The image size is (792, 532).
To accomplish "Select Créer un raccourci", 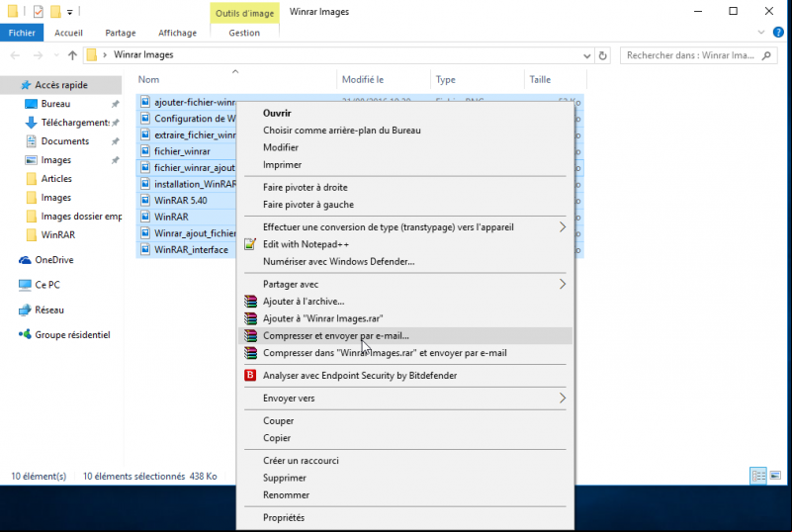I will point(405,461).
